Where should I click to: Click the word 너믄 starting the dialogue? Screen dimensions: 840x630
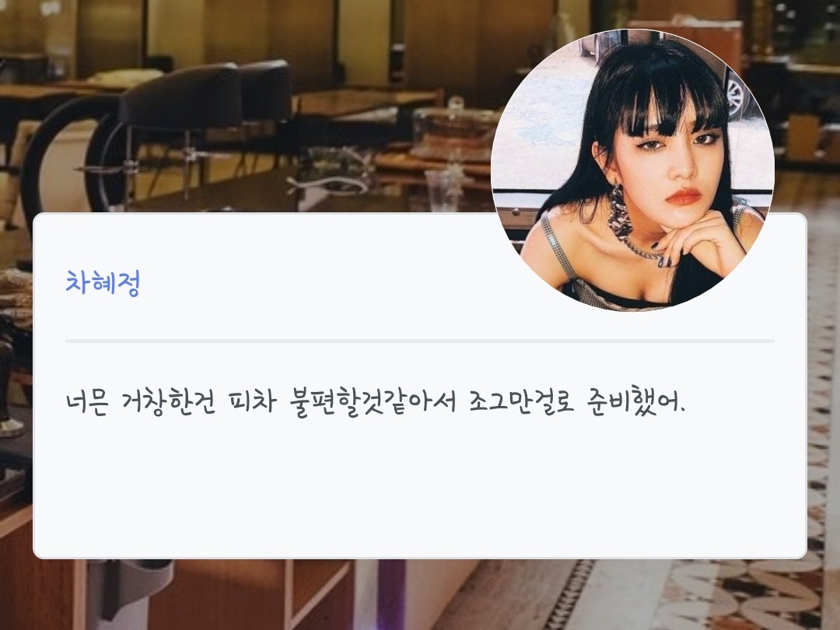[87, 401]
